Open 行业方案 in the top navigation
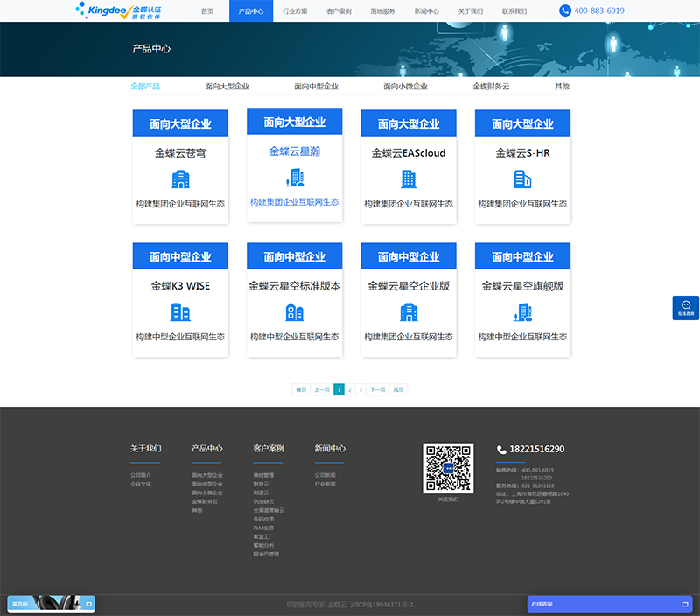Screen dimensions: 700x616 coord(295,11)
